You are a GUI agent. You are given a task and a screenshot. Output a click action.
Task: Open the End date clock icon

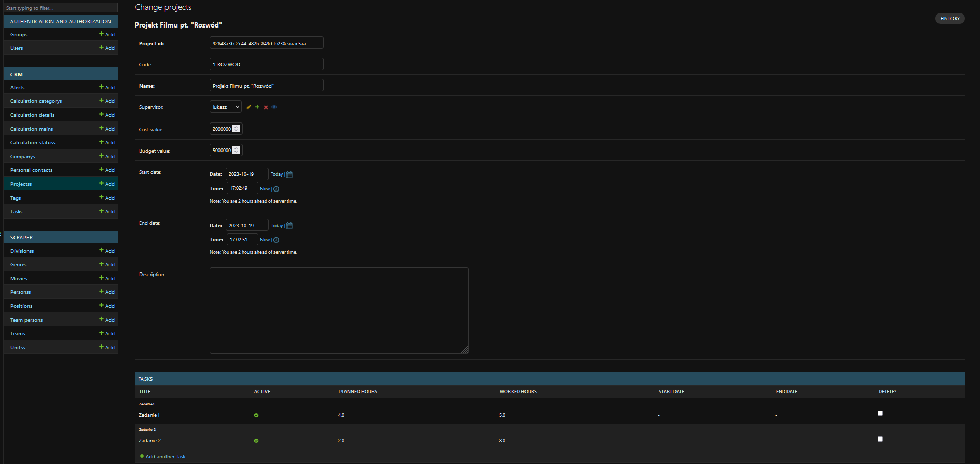tap(277, 240)
